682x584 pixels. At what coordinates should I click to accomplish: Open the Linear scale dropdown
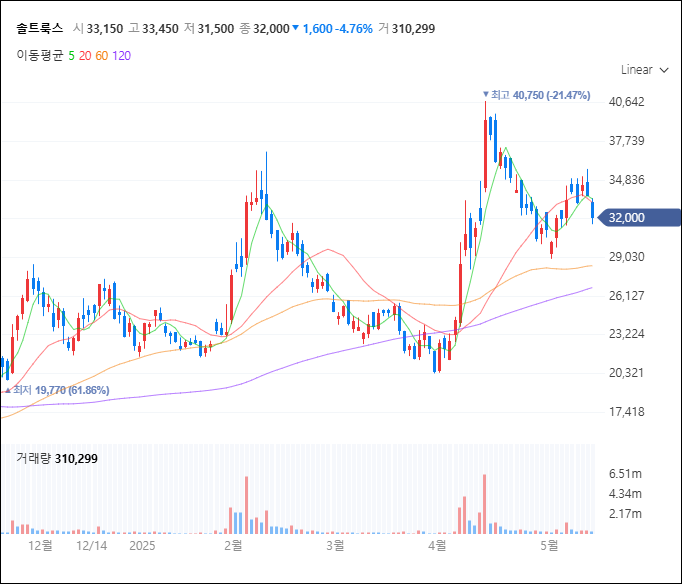[x=644, y=70]
